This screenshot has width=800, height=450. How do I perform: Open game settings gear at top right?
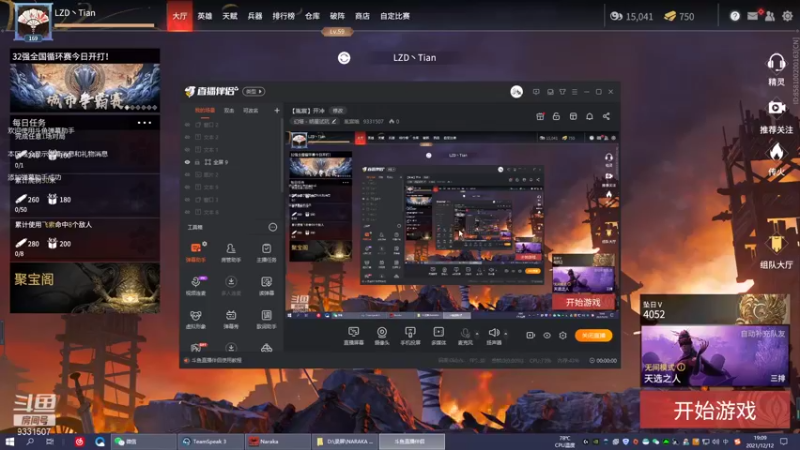pos(787,16)
